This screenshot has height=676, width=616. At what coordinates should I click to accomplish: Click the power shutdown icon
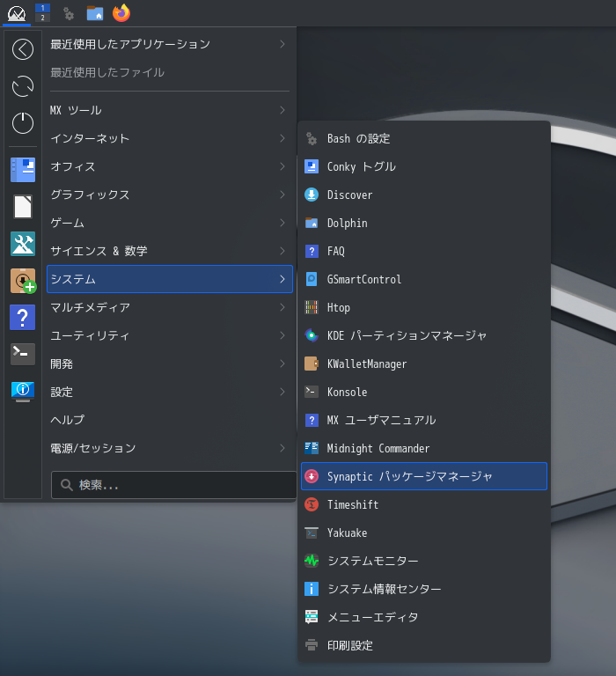(x=23, y=123)
